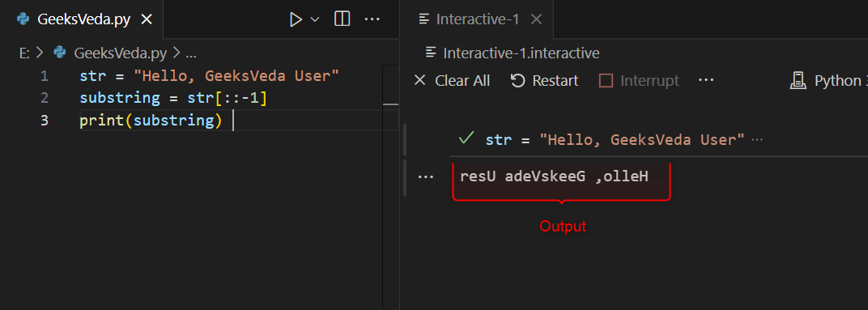The image size is (868, 310).
Task: Open run options dropdown arrow
Action: coord(315,20)
